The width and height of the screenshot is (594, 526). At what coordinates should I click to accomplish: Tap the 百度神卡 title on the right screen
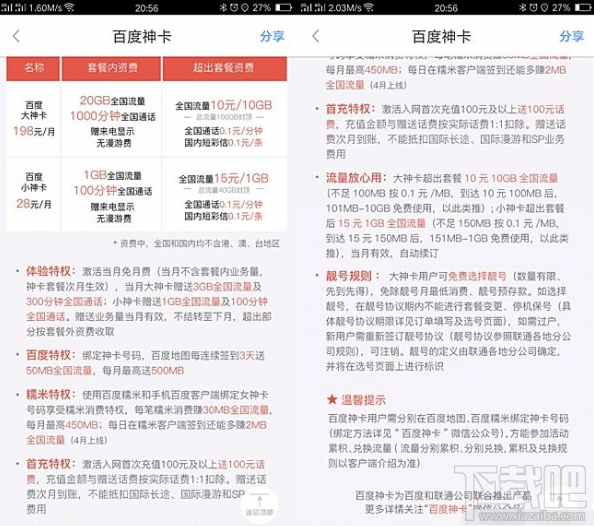(x=441, y=37)
